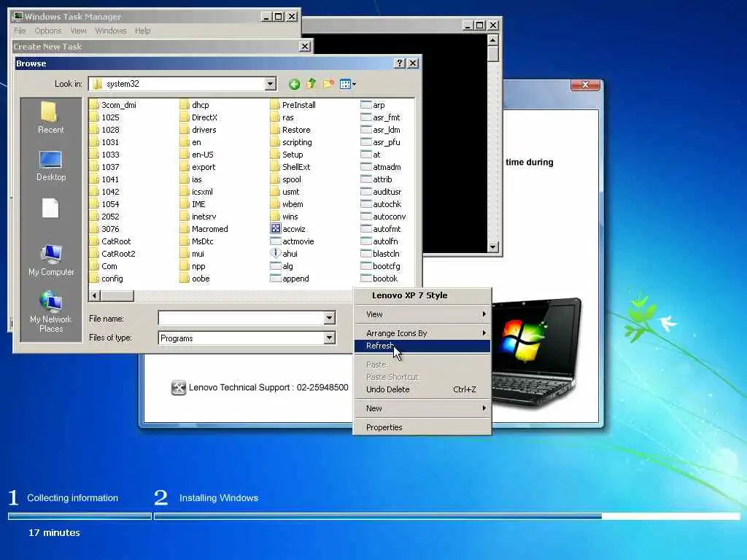Image resolution: width=747 pixels, height=560 pixels.
Task: Select the PreInstall folder
Action: (293, 105)
